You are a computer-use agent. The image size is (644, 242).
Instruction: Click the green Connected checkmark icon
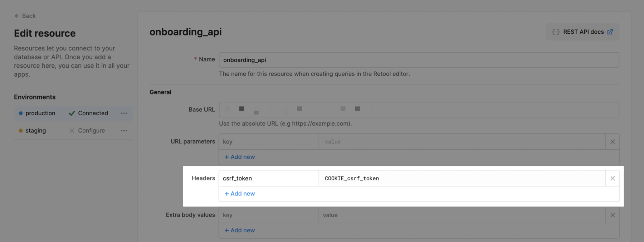[x=72, y=113]
